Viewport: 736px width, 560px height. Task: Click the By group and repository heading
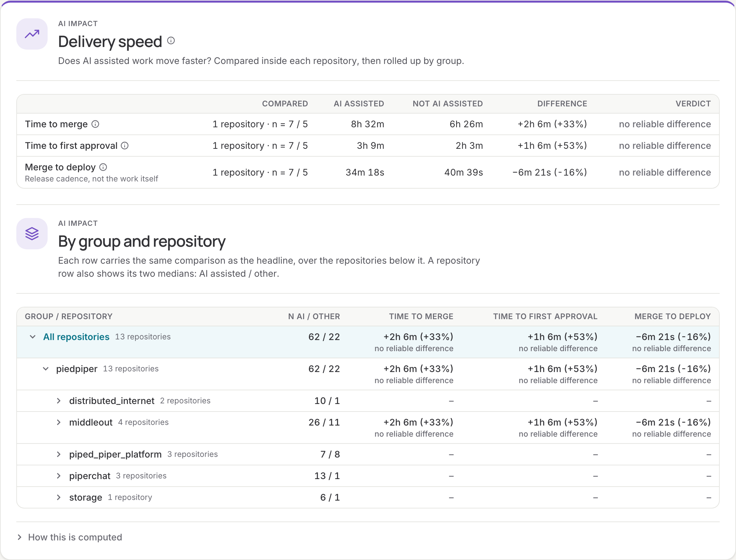[x=142, y=242]
